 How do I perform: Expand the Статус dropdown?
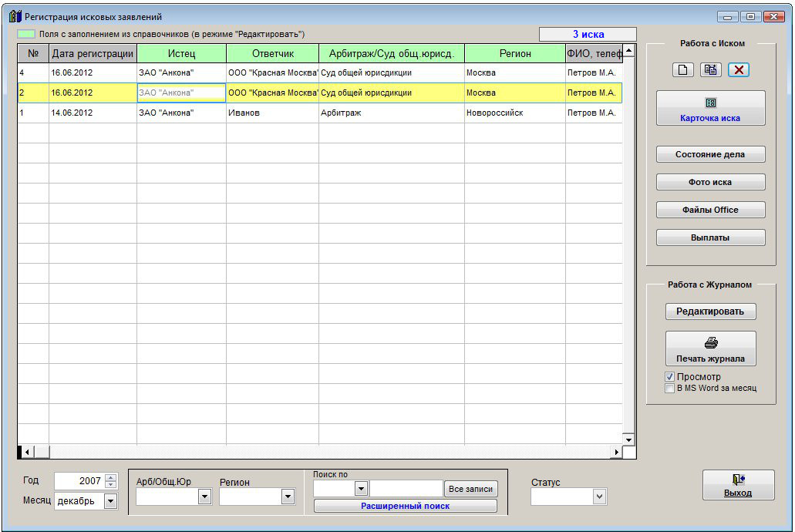pos(600,497)
